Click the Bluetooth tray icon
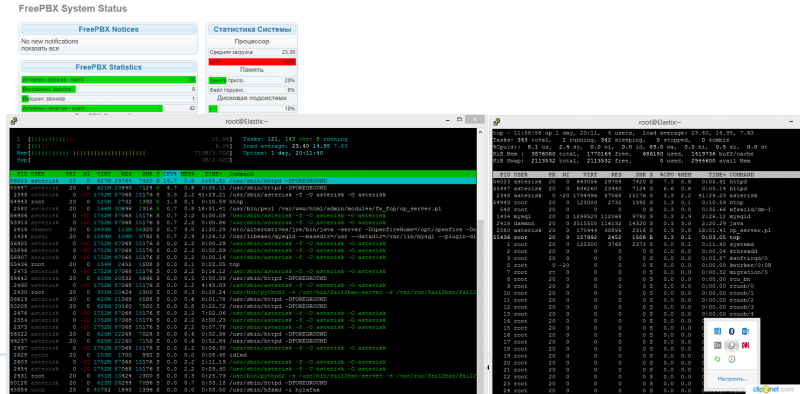The height and width of the screenshot is (394, 800). click(x=731, y=332)
